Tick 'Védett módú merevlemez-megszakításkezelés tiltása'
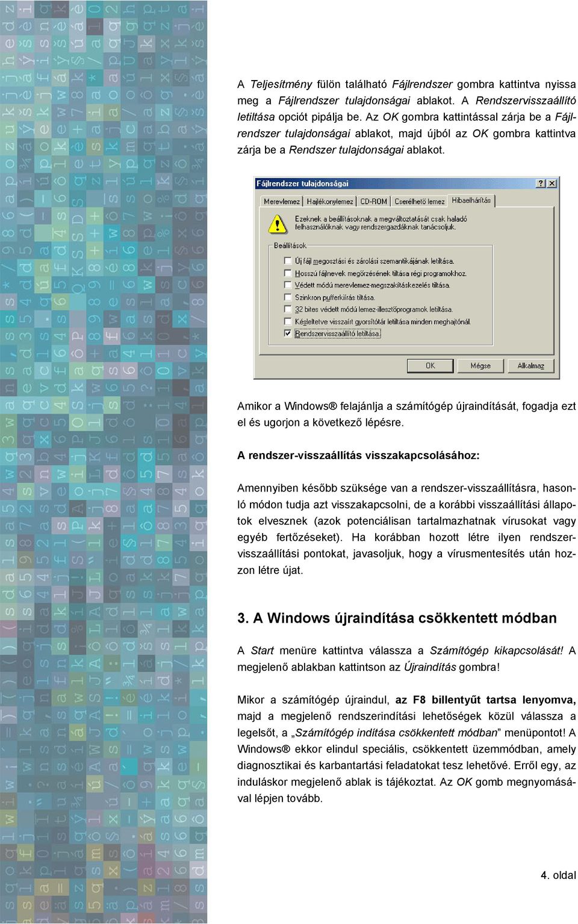The image size is (578, 924). point(288,285)
